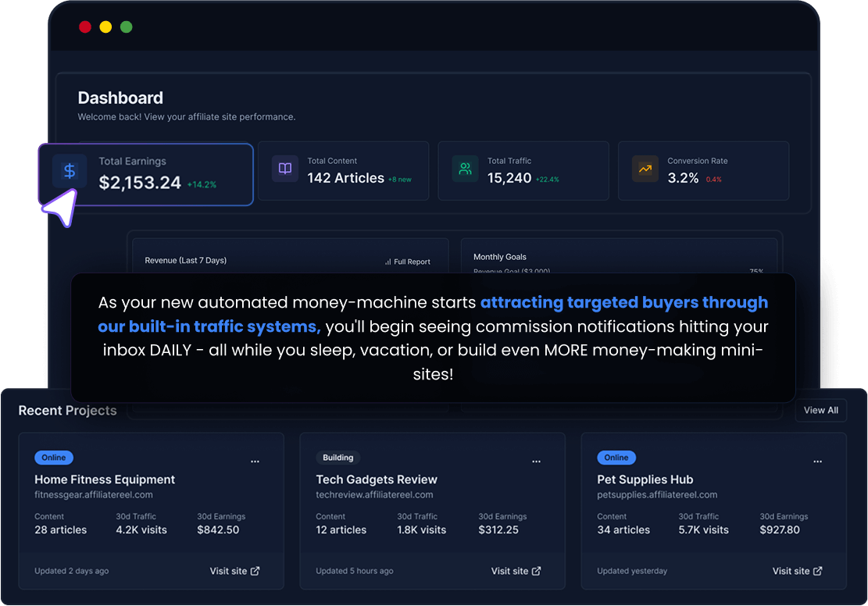
Task: Click Online badge on Pet Supplies Hub
Action: [616, 458]
